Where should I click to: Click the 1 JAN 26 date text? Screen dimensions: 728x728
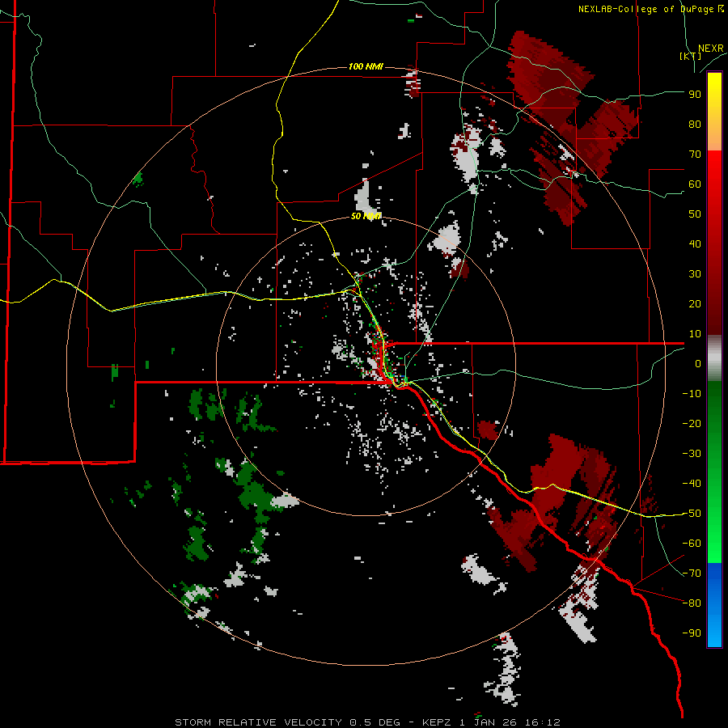[x=489, y=722]
